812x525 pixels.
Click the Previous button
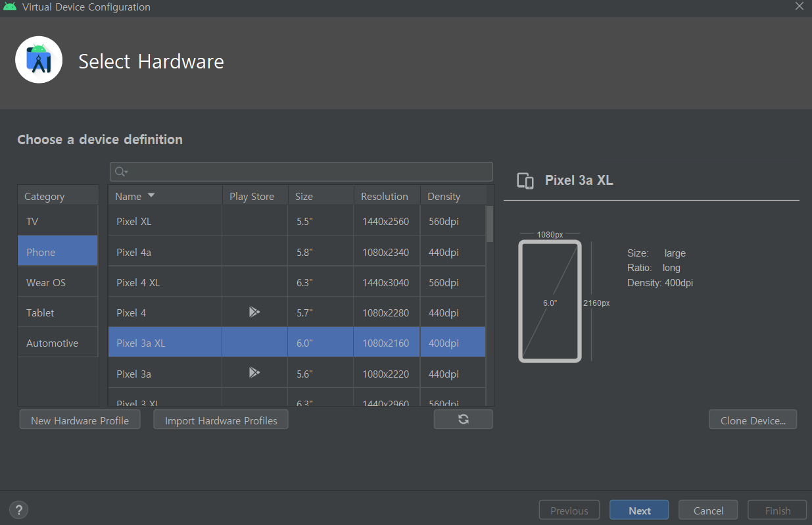[569, 511]
